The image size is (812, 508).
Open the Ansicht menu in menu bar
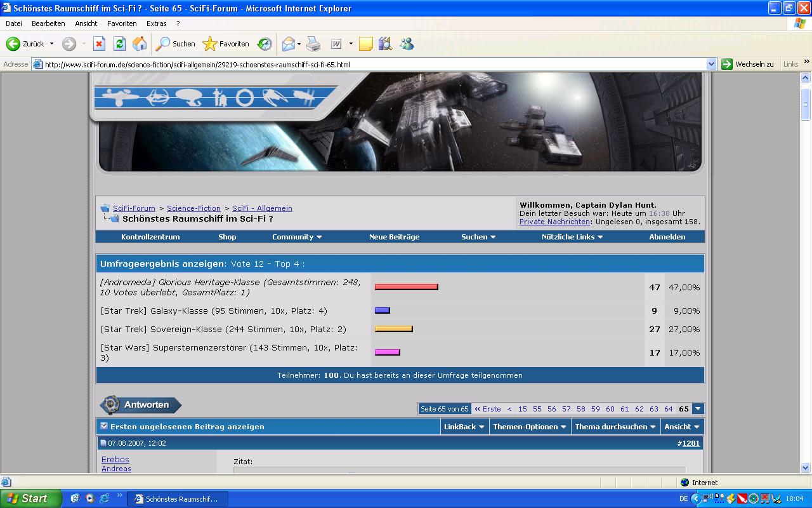(86, 23)
